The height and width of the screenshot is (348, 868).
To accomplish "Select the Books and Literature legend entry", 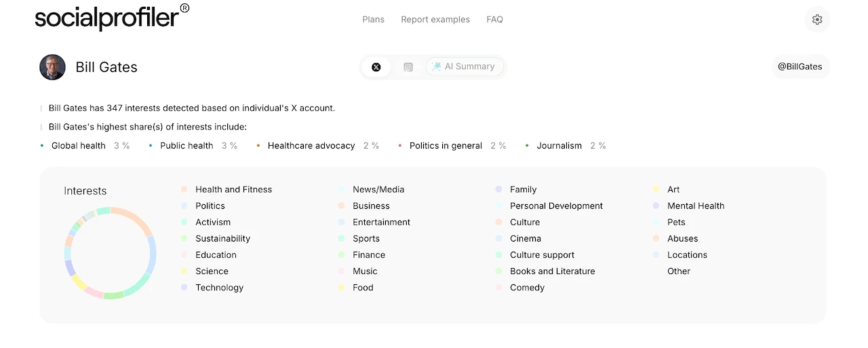I will pos(545,271).
